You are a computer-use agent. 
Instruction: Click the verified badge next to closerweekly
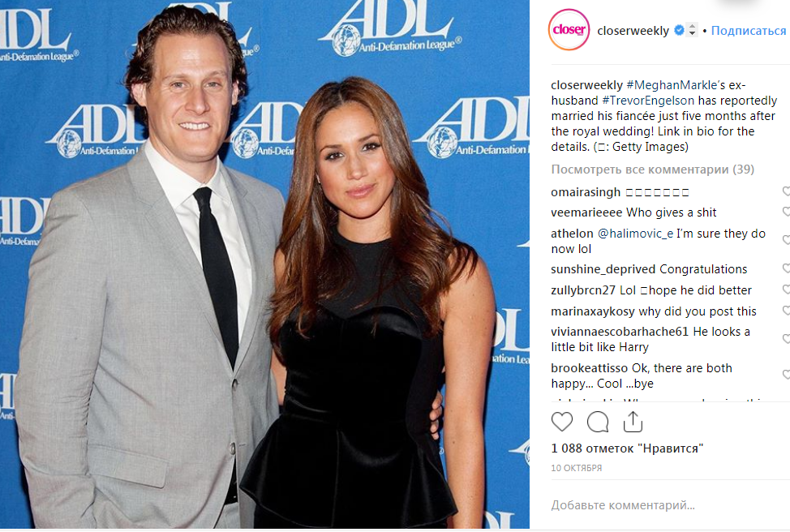tap(679, 30)
